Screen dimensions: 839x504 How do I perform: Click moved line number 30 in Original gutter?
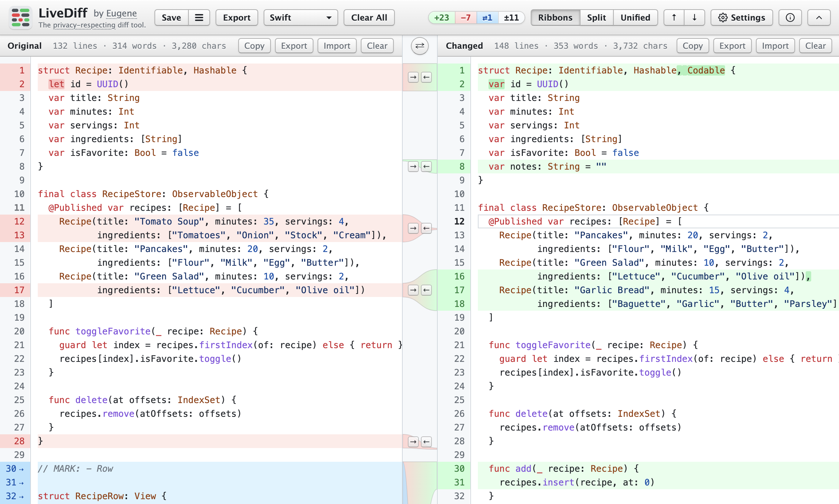click(x=15, y=469)
